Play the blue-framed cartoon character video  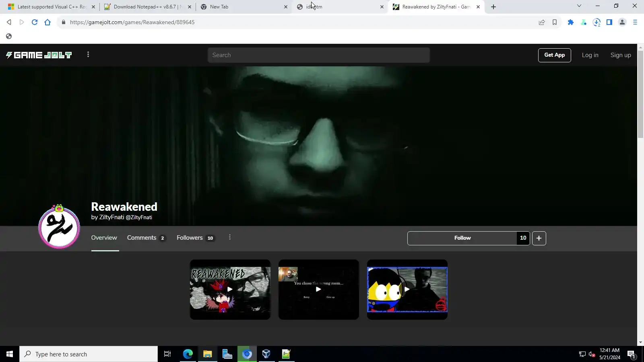click(x=407, y=290)
